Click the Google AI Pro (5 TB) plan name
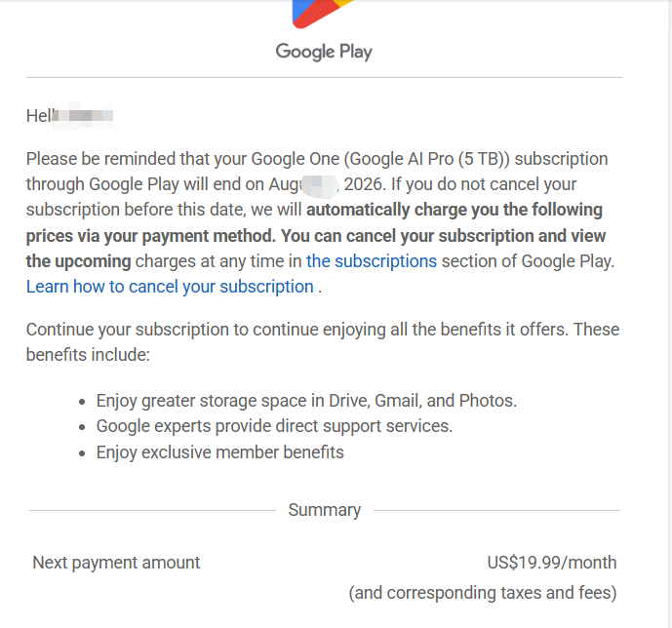The width and height of the screenshot is (672, 628). 427,159
